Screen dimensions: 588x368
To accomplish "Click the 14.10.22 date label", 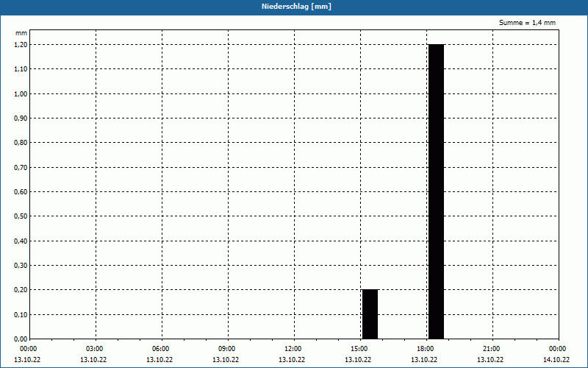I will (556, 360).
